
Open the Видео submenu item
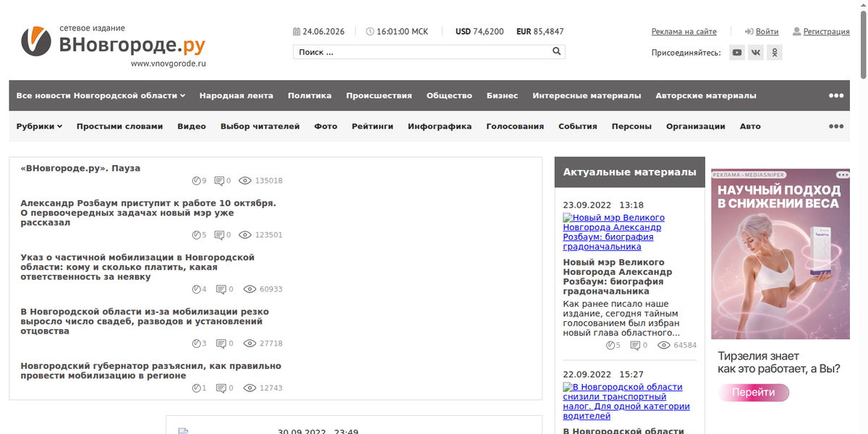tap(192, 126)
